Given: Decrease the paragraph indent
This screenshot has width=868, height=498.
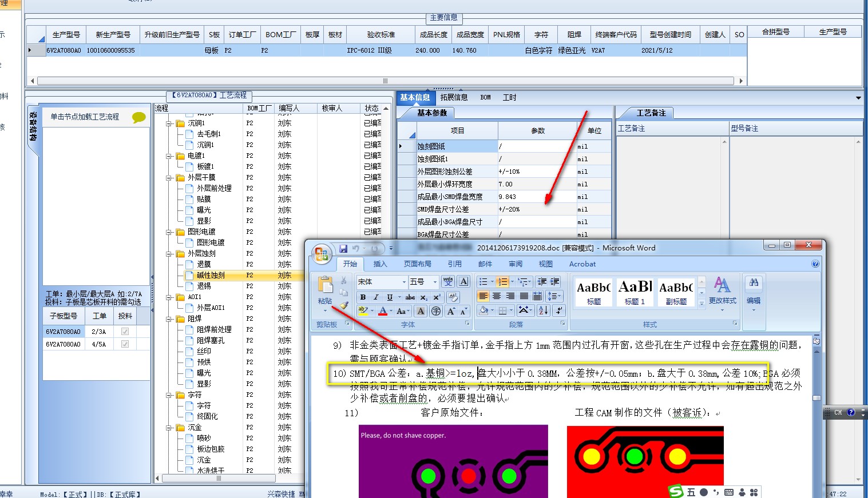Looking at the screenshot, I should 542,281.
